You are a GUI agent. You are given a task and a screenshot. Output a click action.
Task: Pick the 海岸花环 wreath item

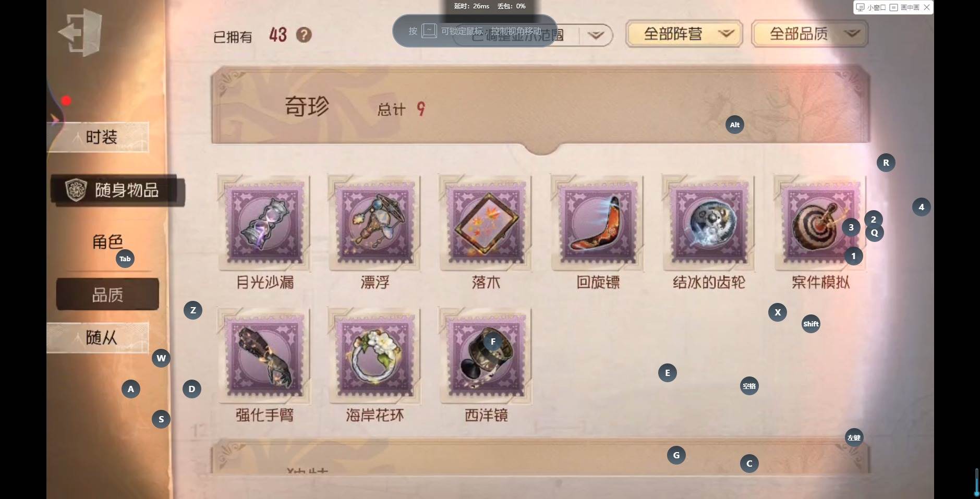(375, 356)
